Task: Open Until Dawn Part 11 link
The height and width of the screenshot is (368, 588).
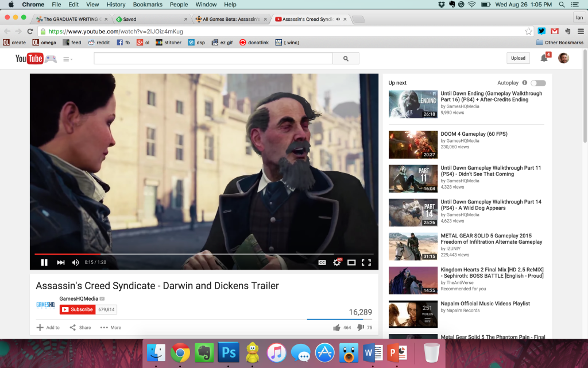Action: [491, 171]
